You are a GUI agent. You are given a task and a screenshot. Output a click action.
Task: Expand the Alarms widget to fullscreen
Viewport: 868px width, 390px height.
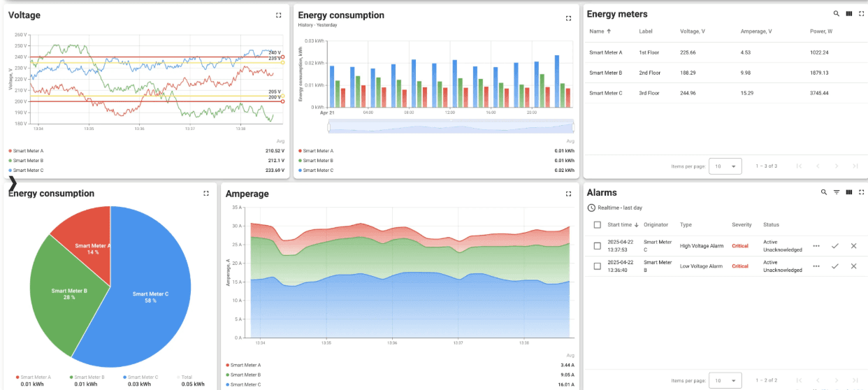coord(862,192)
